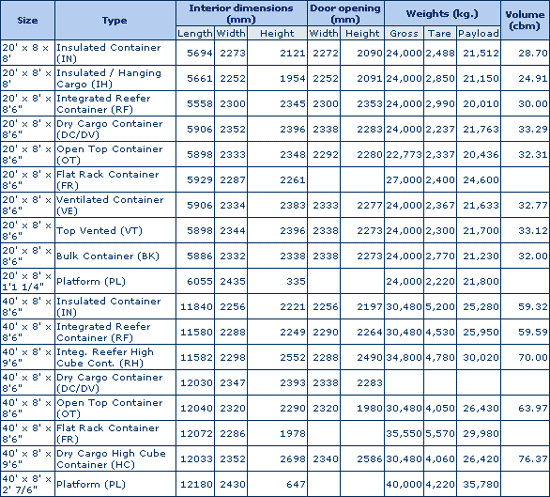Click the Volume (cbm) column header
The image size is (550, 497).
click(525, 20)
